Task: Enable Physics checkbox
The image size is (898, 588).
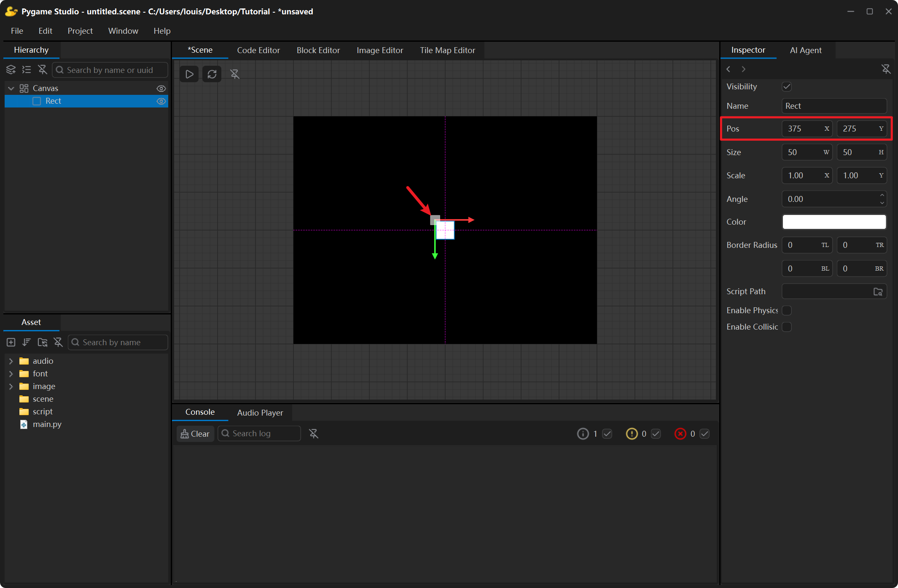Action: click(x=787, y=311)
